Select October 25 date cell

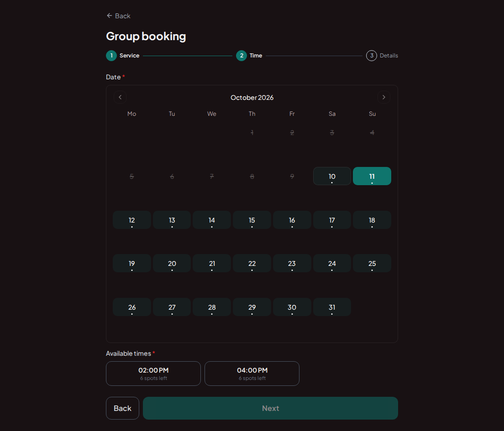click(372, 263)
